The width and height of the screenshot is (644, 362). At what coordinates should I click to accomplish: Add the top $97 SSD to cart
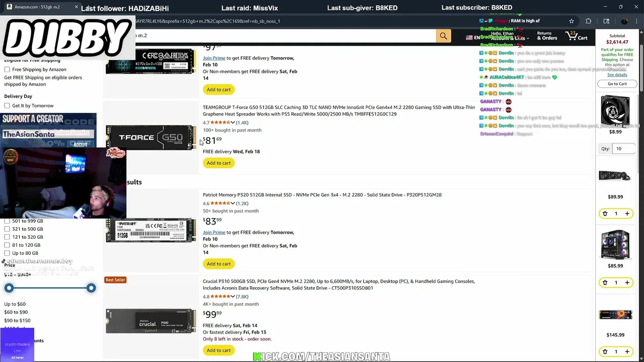tap(219, 89)
